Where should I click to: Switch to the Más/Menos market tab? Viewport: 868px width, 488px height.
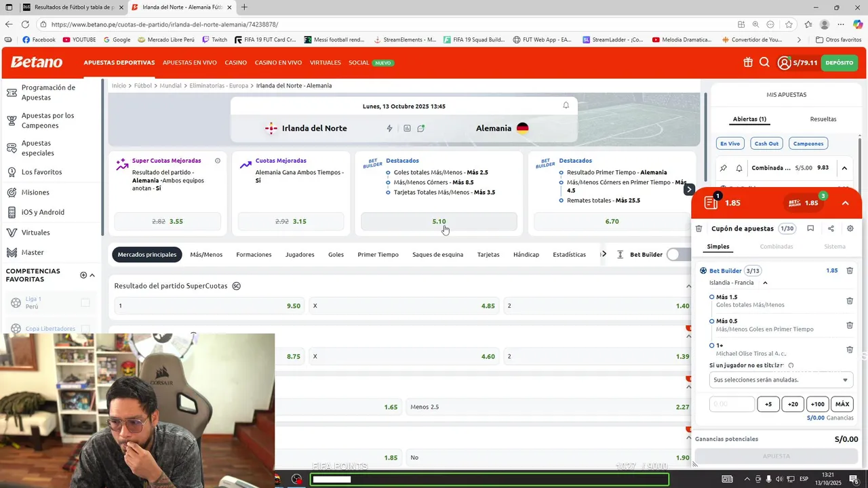[x=206, y=255]
